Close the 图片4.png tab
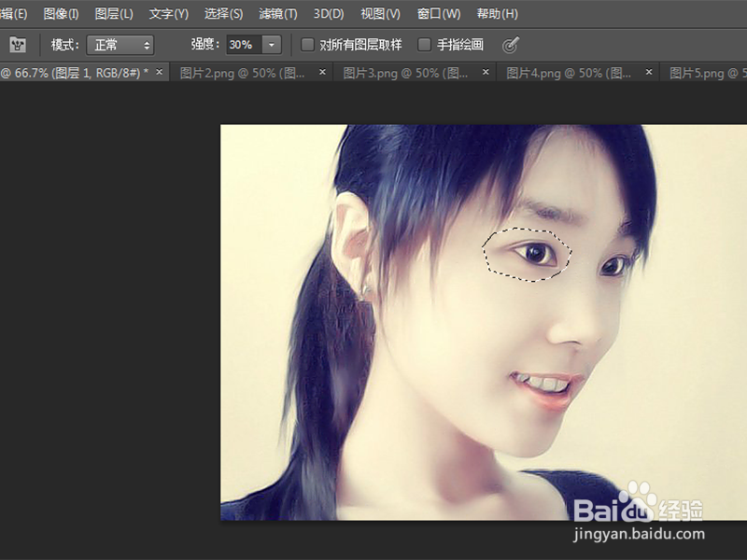Screen dimensions: 747x560 [x=649, y=73]
